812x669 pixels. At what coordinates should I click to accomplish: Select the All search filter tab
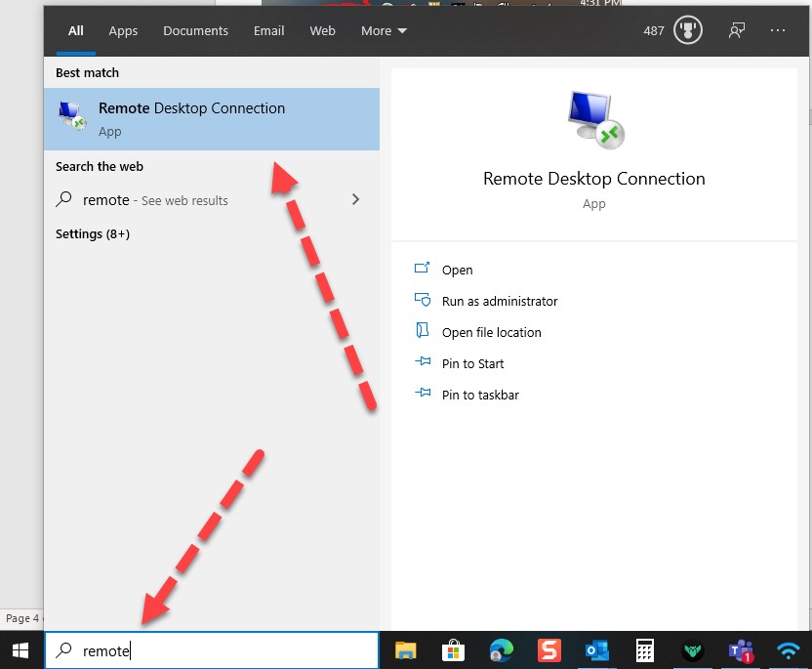75,30
